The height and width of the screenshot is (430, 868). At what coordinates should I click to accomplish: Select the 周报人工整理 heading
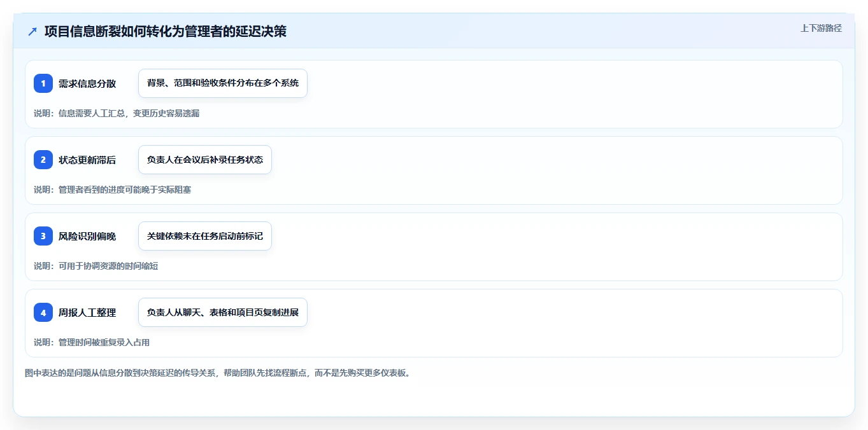point(87,312)
